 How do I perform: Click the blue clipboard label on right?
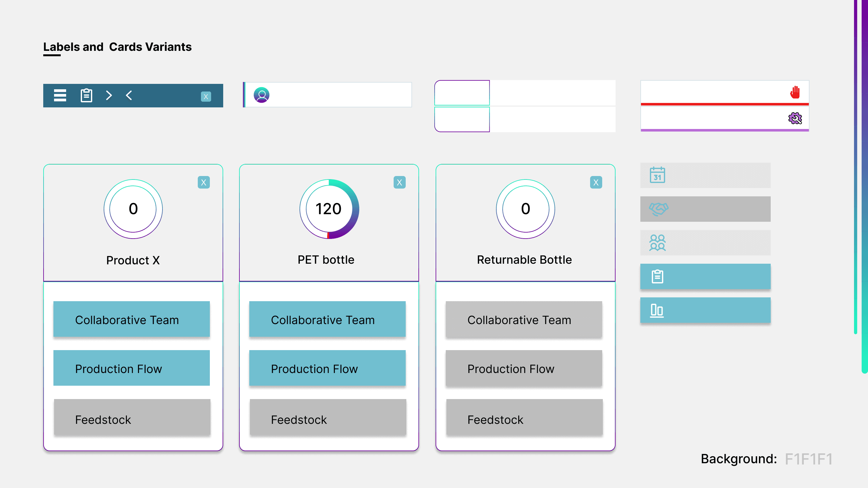705,276
